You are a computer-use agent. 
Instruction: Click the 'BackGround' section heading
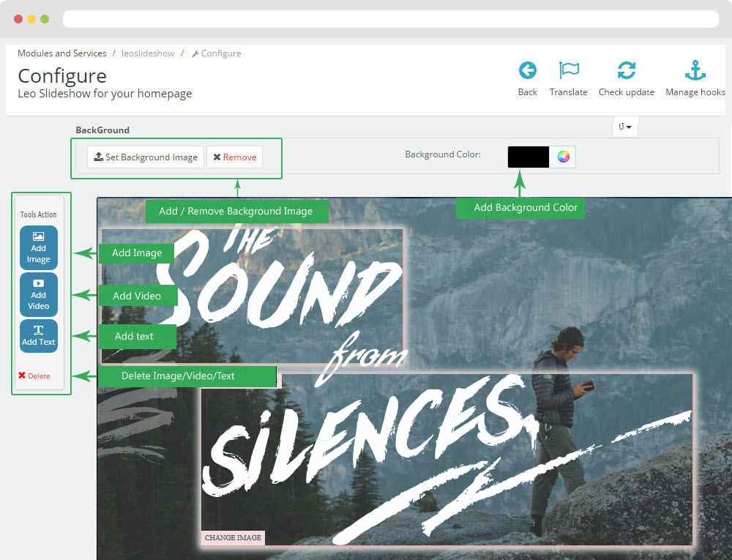click(102, 130)
